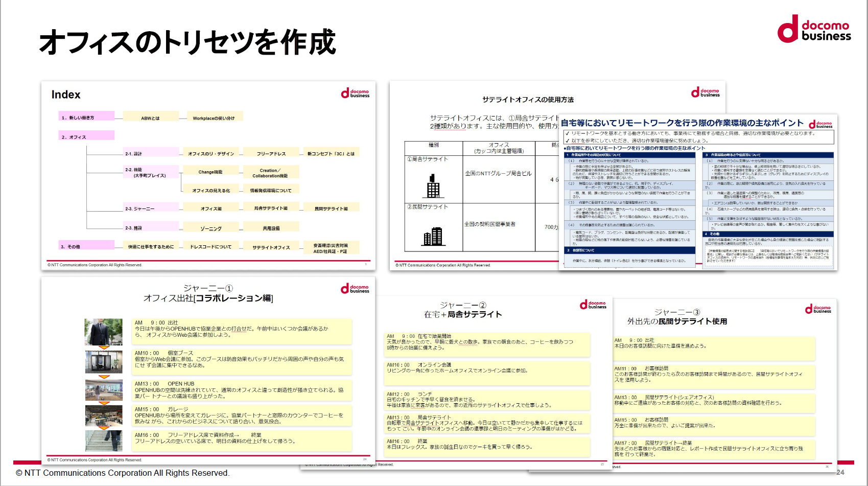The width and height of the screenshot is (868, 486).
Task: Select the staircase photo beside フリーアドレス席で資料作成
Action: click(104, 441)
